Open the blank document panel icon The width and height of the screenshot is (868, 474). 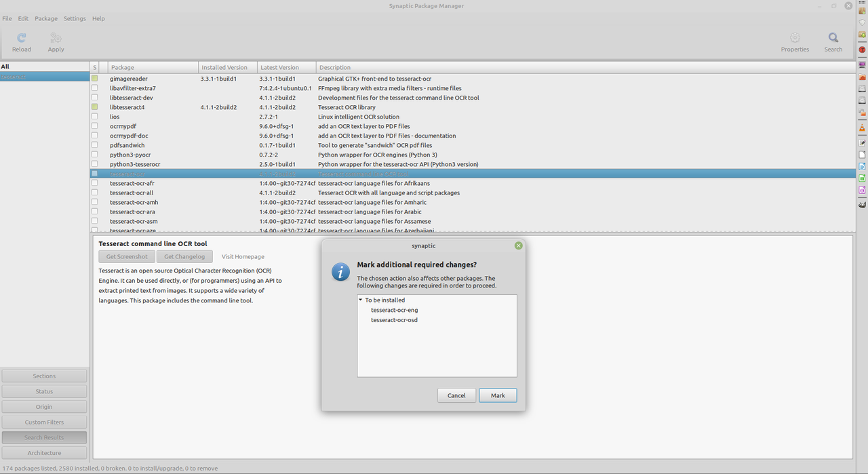[862, 155]
